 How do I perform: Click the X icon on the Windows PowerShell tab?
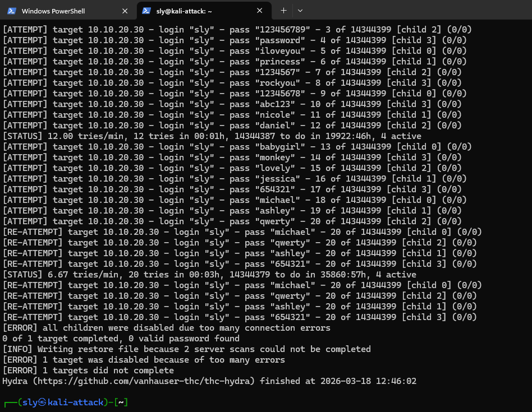pyautogui.click(x=125, y=10)
